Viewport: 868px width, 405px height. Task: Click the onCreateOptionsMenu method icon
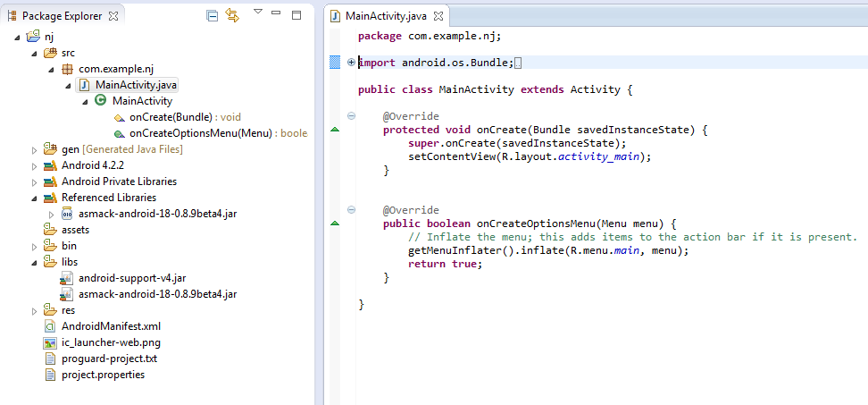click(x=120, y=134)
